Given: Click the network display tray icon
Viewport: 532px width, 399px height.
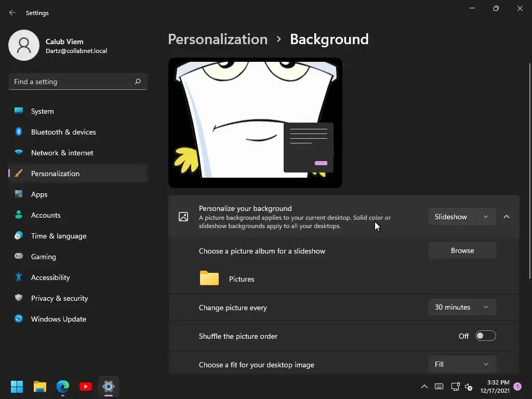Looking at the screenshot, I should [x=455, y=387].
